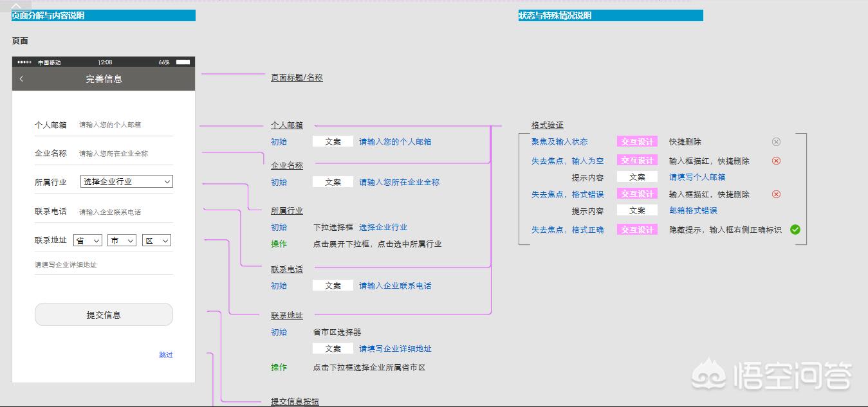The height and width of the screenshot is (407, 868).
Task: Click the 联系电话 input field
Action: pyautogui.click(x=125, y=212)
